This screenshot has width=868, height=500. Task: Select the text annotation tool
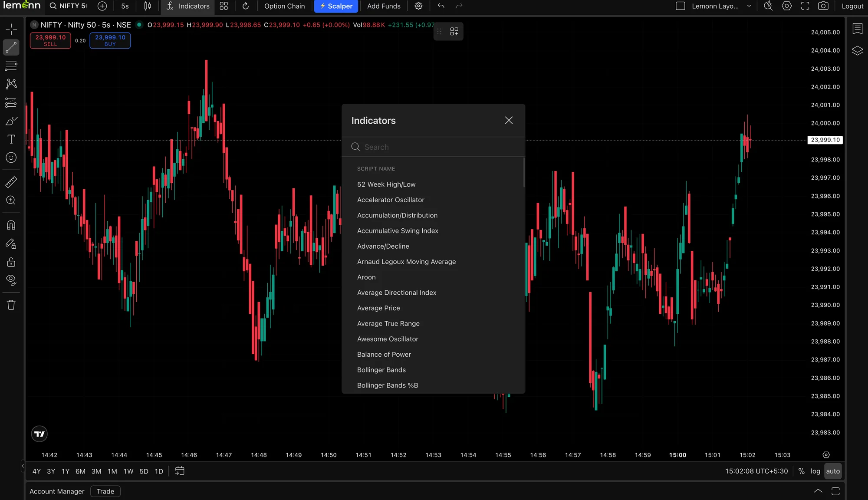(x=11, y=139)
